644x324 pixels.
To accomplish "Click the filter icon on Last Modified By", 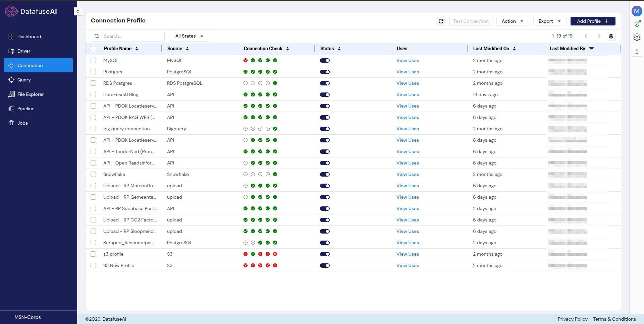I will (591, 49).
